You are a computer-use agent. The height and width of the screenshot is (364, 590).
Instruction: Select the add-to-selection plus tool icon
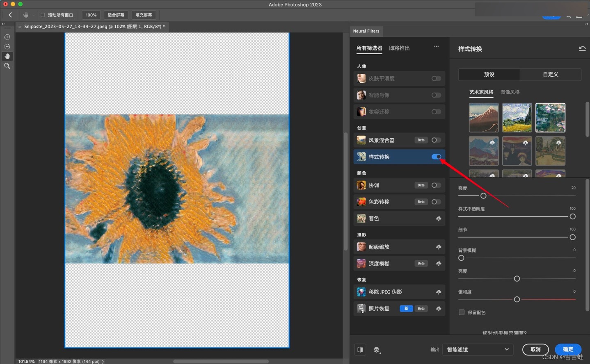click(7, 37)
